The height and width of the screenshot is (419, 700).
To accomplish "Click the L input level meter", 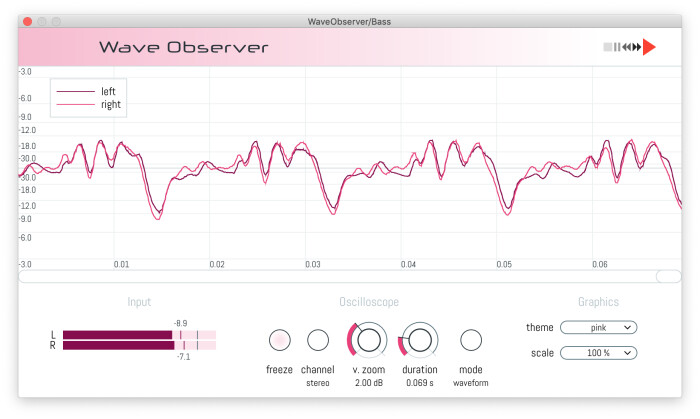I will [139, 335].
